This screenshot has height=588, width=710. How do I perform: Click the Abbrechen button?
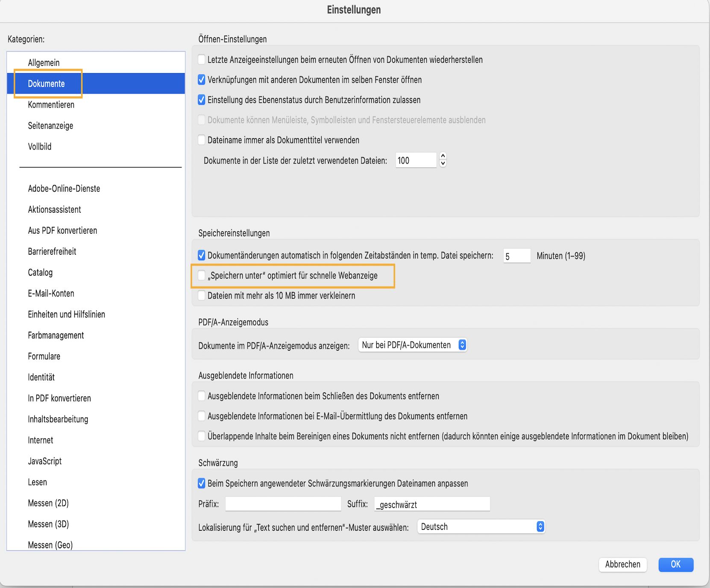622,564
